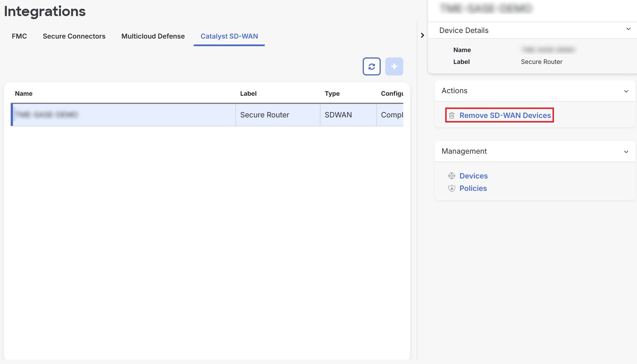Select the Devices icon under Management

(452, 176)
